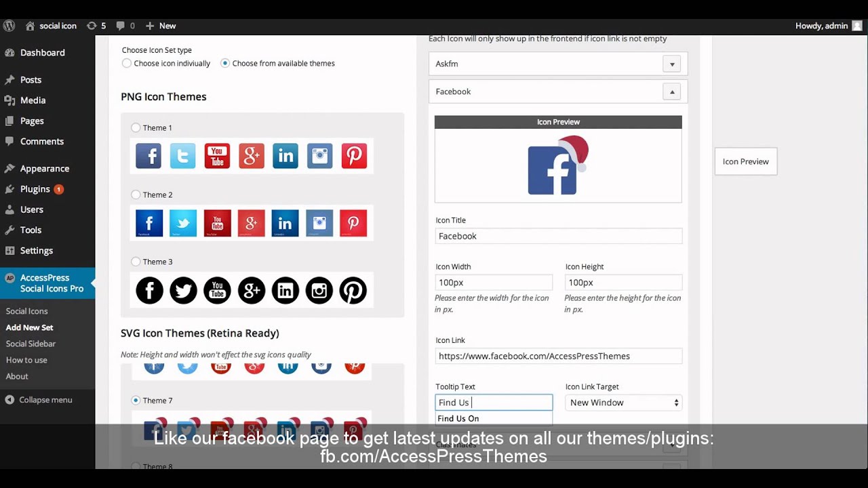Click Theme 1 Pinterest icon
The height and width of the screenshot is (488, 868).
[354, 156]
